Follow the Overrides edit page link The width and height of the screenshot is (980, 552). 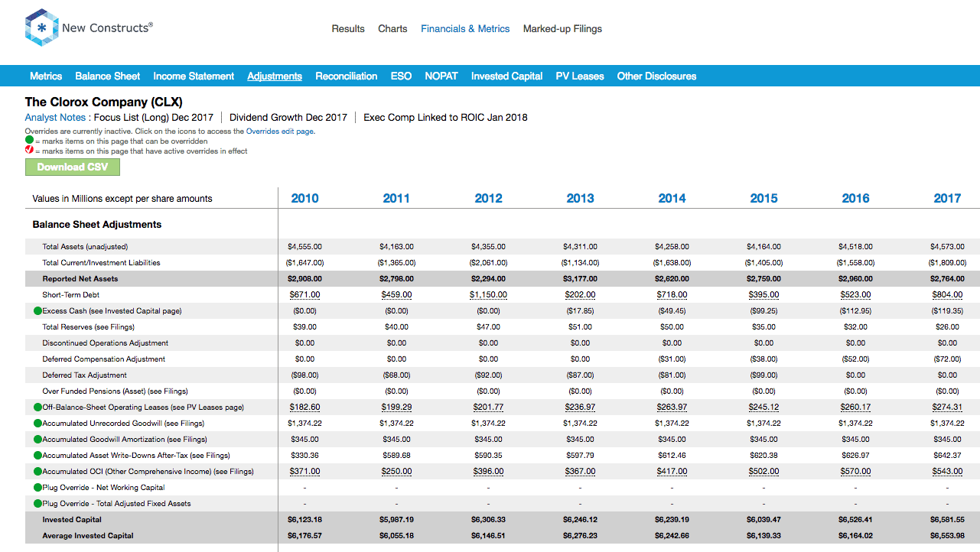(x=279, y=132)
